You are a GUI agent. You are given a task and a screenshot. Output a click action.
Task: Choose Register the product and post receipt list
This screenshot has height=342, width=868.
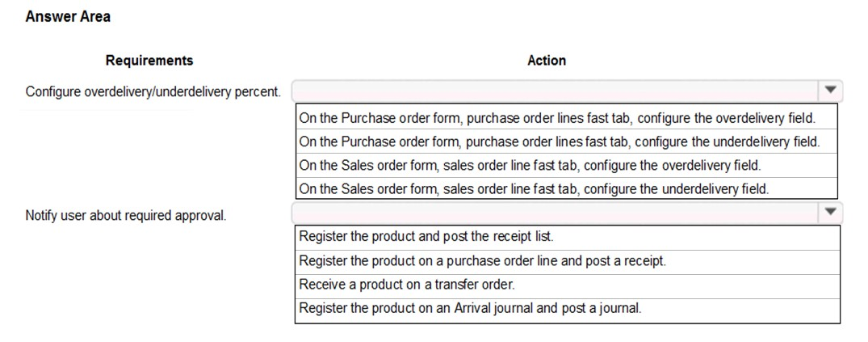click(x=568, y=237)
